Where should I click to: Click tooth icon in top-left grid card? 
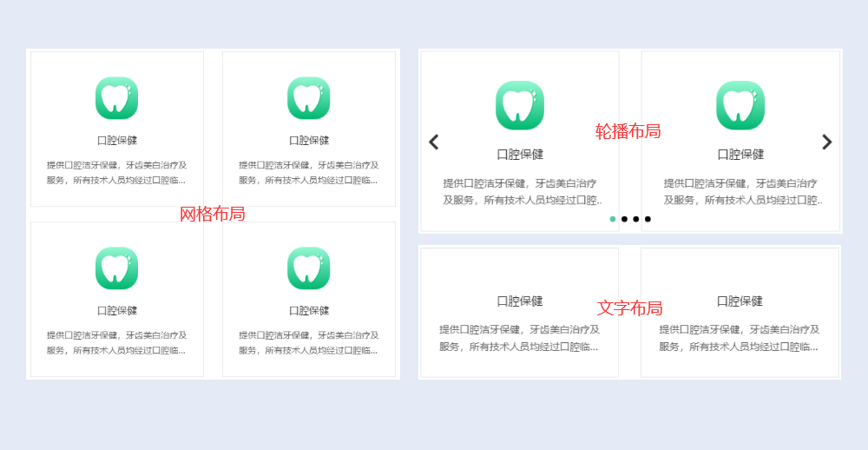pos(117,98)
